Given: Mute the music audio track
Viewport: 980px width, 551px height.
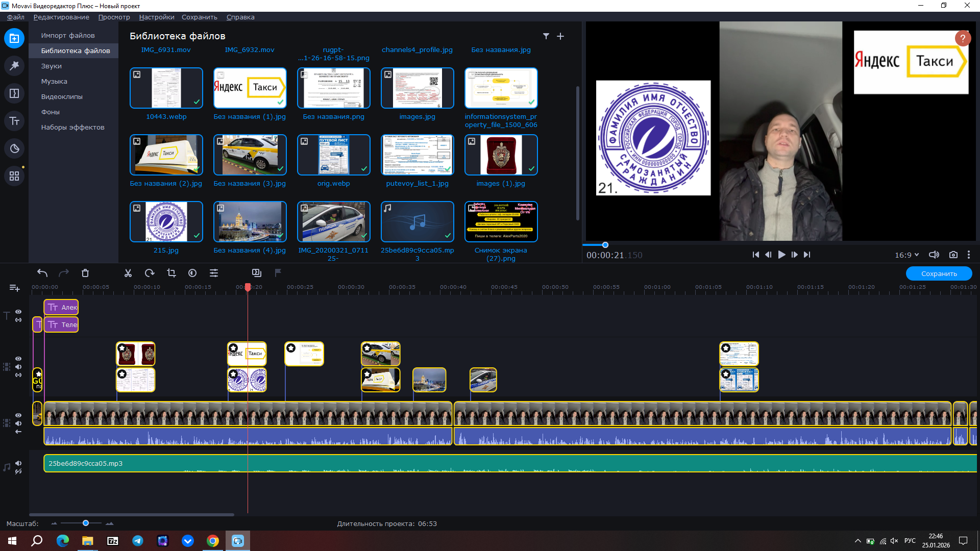Looking at the screenshot, I should [x=18, y=463].
